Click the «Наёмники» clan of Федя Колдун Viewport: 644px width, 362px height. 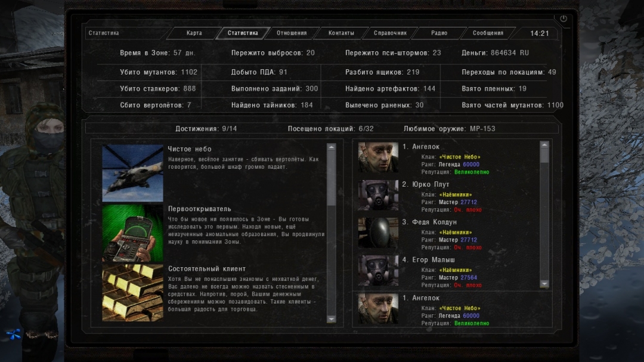tap(456, 233)
